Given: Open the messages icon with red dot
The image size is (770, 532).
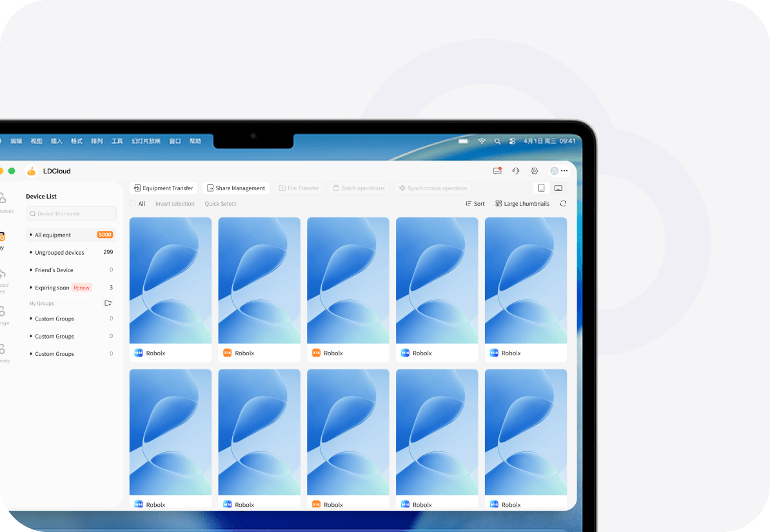Looking at the screenshot, I should pyautogui.click(x=497, y=170).
